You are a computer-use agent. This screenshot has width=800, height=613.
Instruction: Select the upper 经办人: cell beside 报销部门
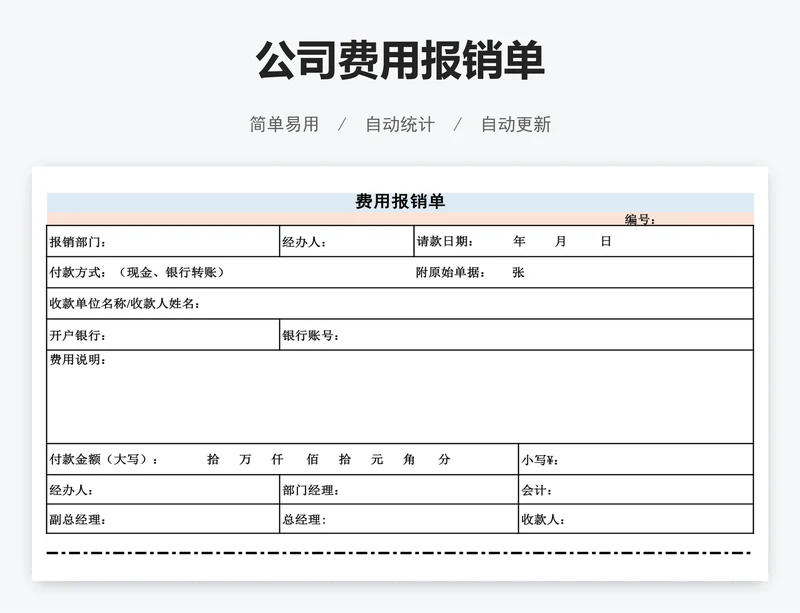(x=347, y=241)
